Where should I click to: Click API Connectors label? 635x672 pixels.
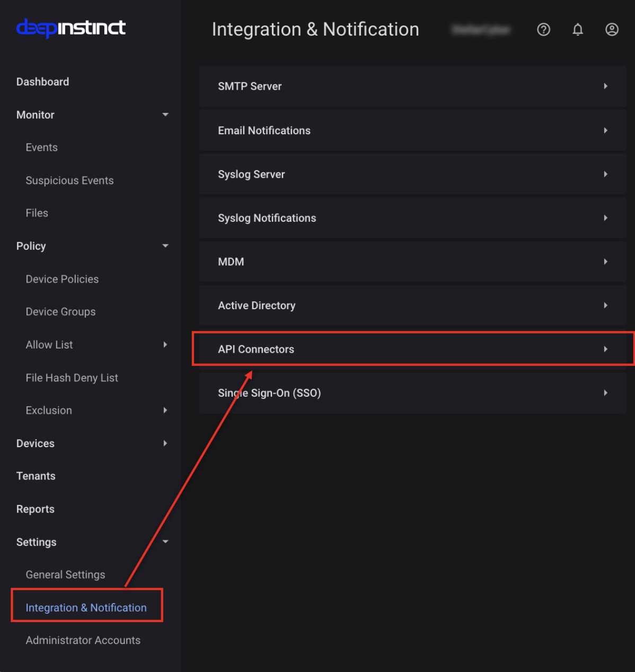click(x=256, y=349)
